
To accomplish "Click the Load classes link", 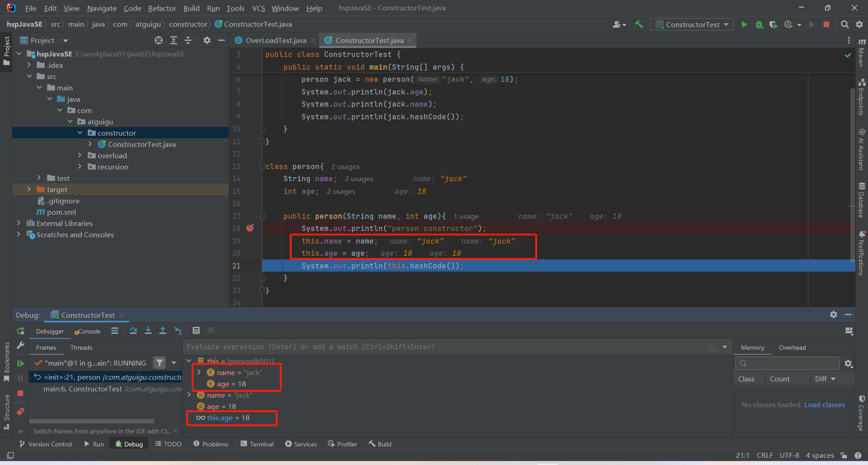I will coord(824,405).
